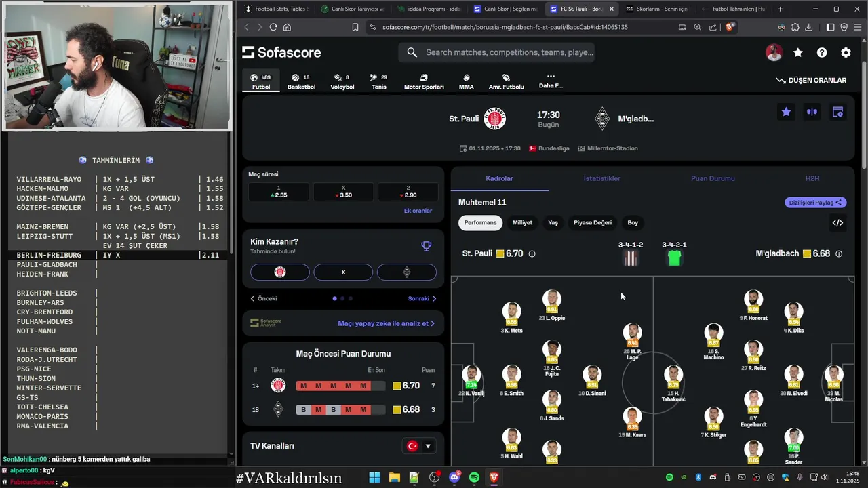Open the Bundesliga competition link
The height and width of the screenshot is (488, 868).
[549, 148]
